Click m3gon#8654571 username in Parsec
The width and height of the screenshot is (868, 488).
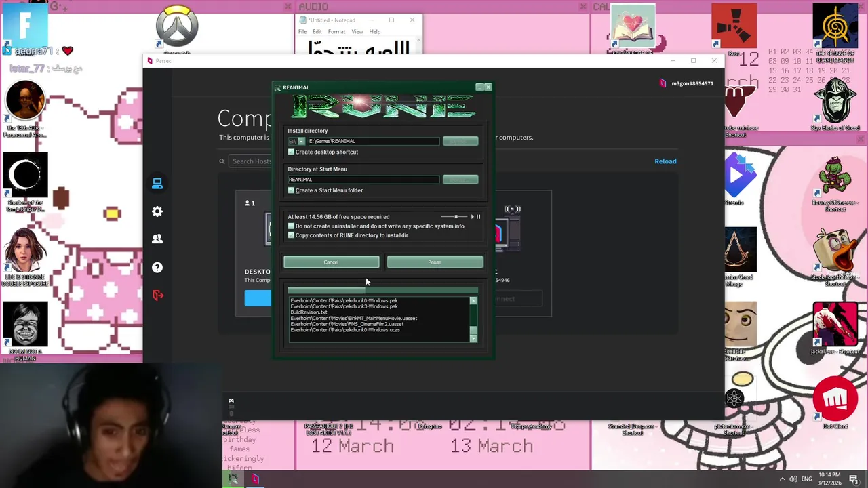692,83
